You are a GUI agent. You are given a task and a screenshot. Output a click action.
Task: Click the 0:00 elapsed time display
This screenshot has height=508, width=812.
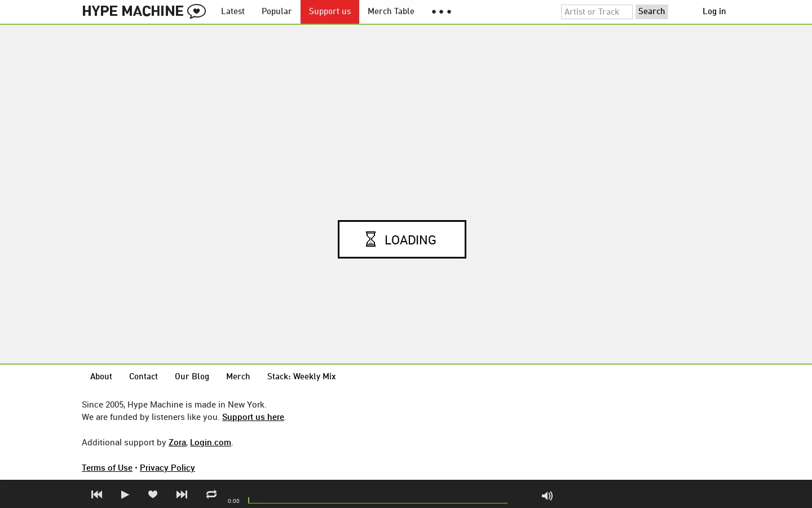click(x=233, y=501)
